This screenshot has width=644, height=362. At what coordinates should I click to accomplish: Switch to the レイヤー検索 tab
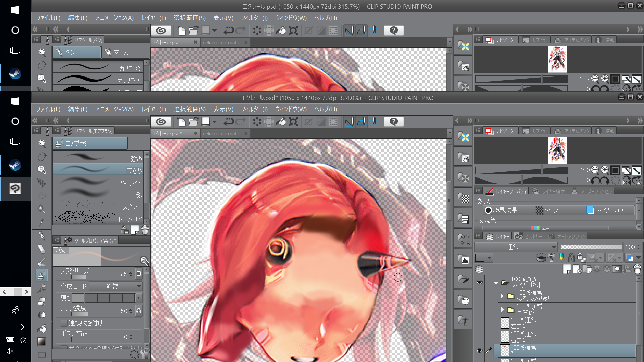pyautogui.click(x=549, y=191)
